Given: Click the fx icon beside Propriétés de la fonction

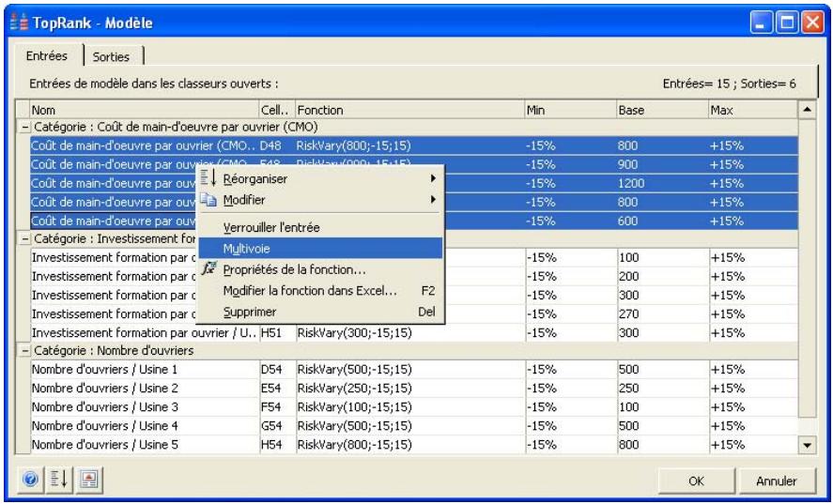Looking at the screenshot, I should 208,268.
